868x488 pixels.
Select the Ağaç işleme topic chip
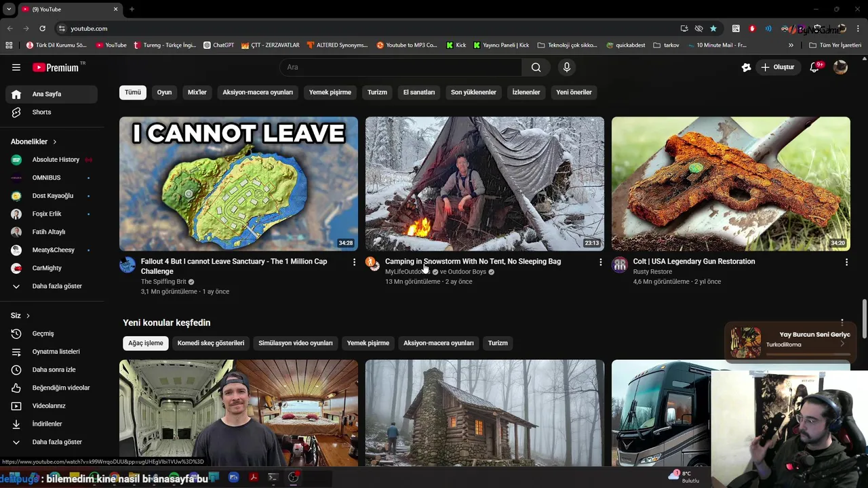tap(146, 343)
